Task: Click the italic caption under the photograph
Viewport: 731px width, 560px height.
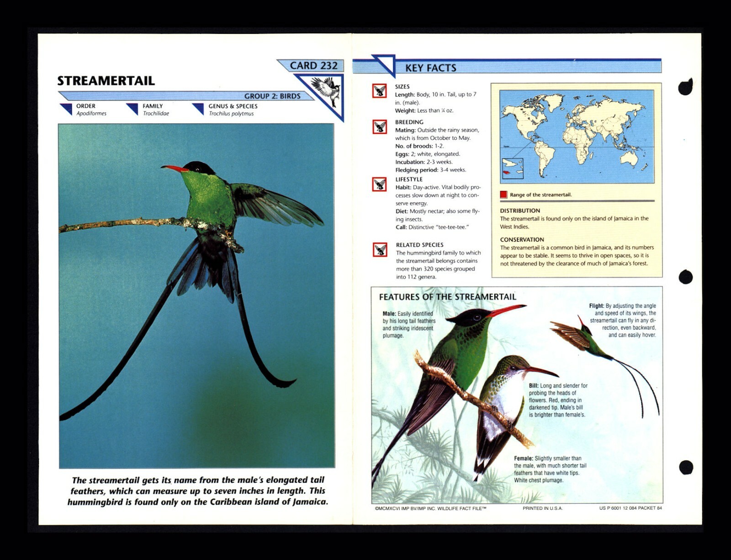Action: pyautogui.click(x=197, y=491)
